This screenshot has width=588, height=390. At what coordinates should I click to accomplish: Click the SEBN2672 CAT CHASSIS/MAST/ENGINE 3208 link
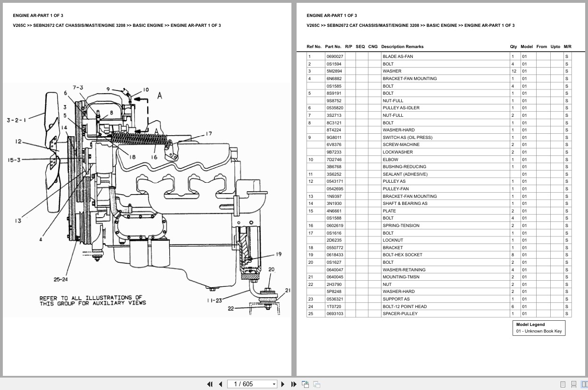coord(372,25)
